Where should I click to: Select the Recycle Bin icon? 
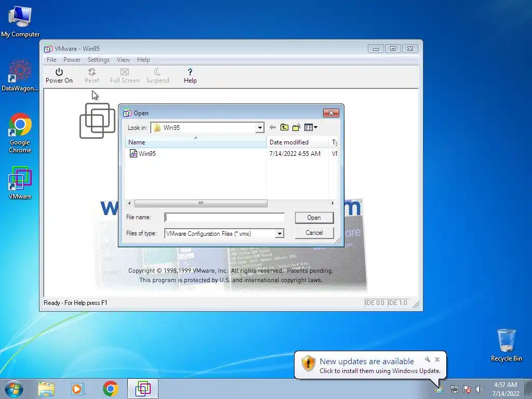(506, 345)
